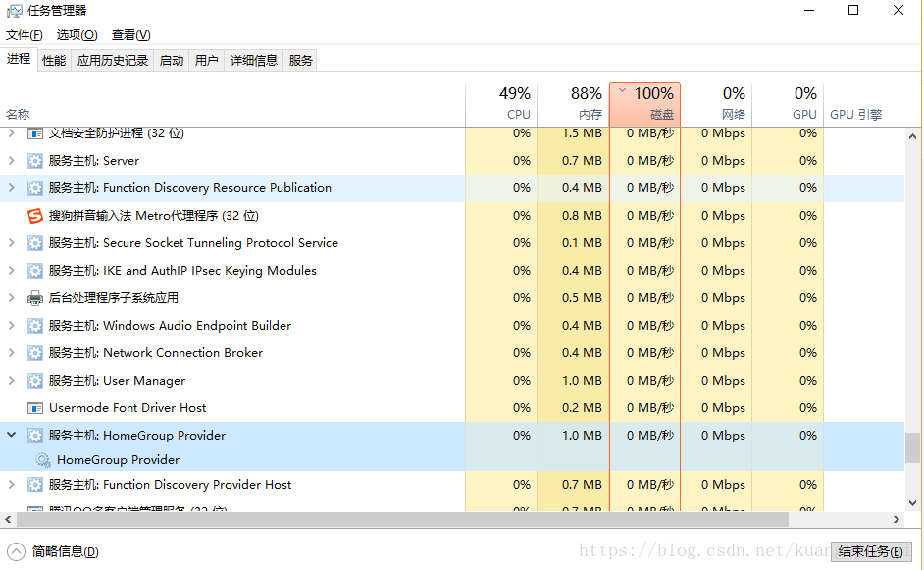Switch to the 详细信息 tab

pos(254,60)
